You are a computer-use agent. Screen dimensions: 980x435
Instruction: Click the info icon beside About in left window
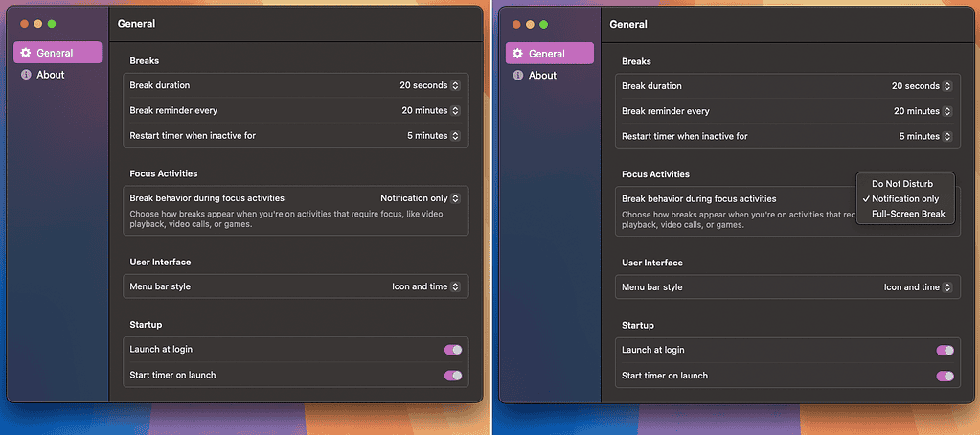click(26, 75)
